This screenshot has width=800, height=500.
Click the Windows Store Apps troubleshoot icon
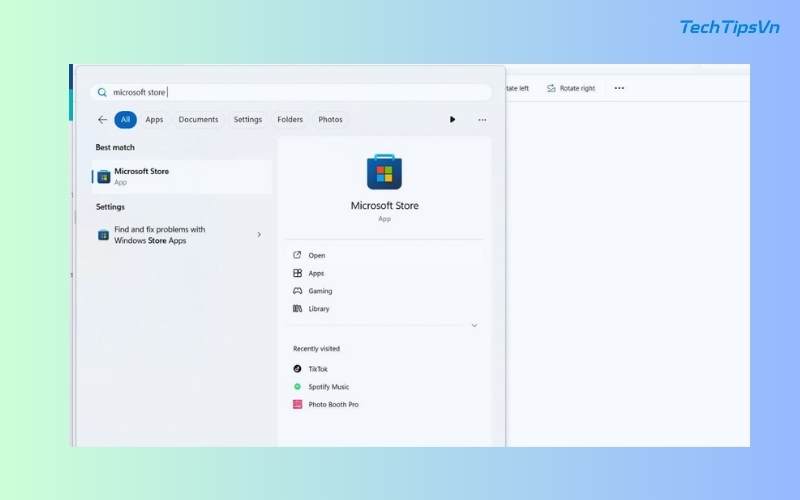[103, 235]
